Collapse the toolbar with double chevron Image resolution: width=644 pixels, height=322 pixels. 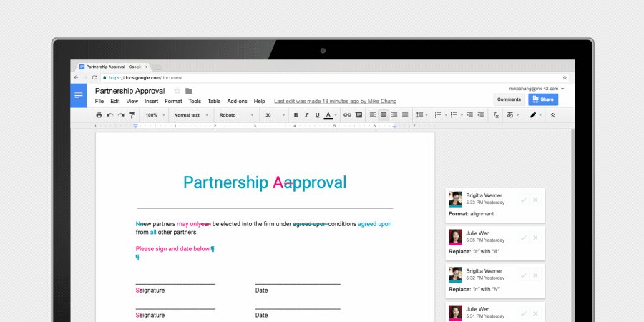(x=553, y=115)
